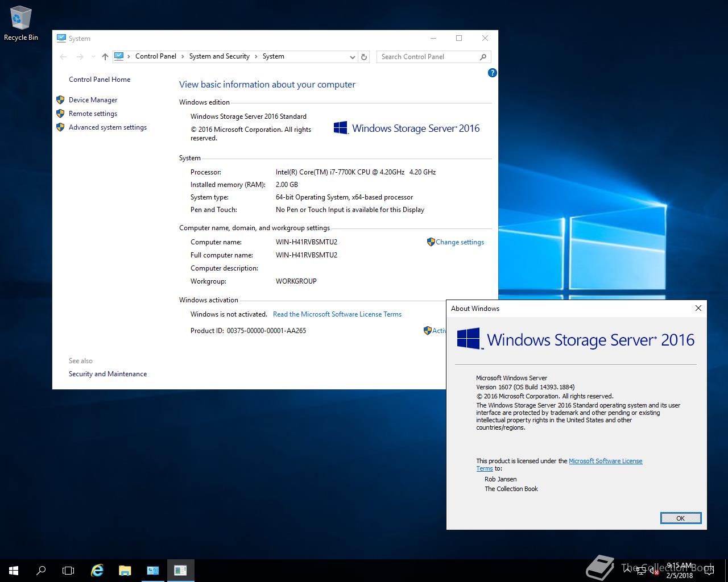Open Action Center notifications icon
The image size is (728, 582).
click(x=709, y=571)
